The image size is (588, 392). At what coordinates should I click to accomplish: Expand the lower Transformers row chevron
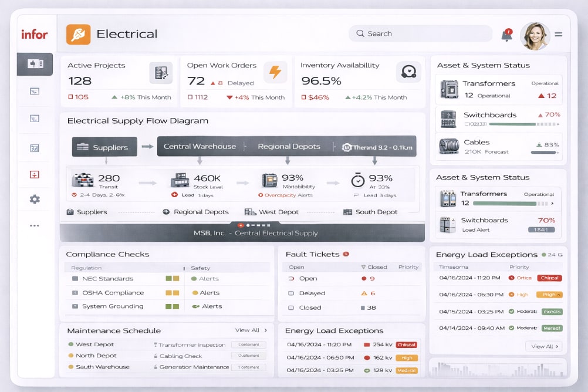pos(552,204)
